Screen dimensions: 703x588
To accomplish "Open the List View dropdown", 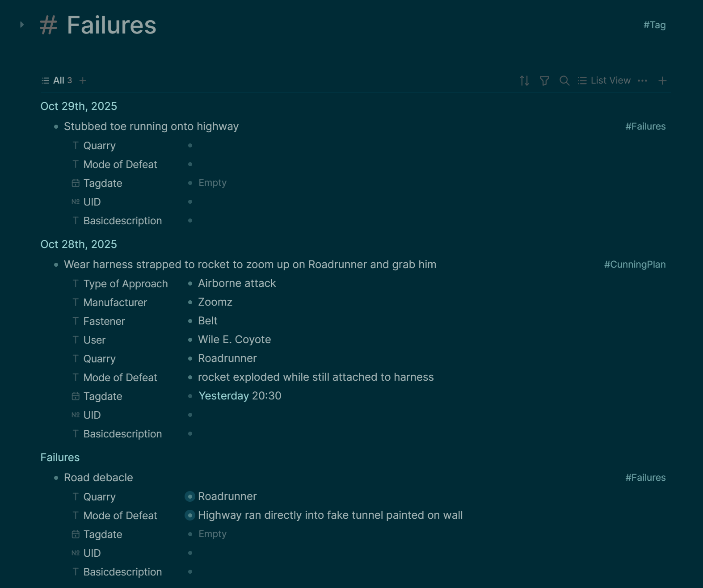I will 604,81.
